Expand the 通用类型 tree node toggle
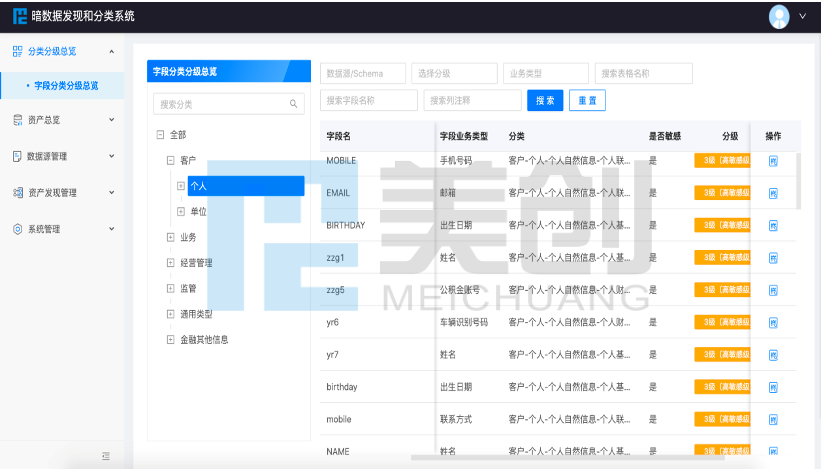The height and width of the screenshot is (474, 822). (x=170, y=314)
